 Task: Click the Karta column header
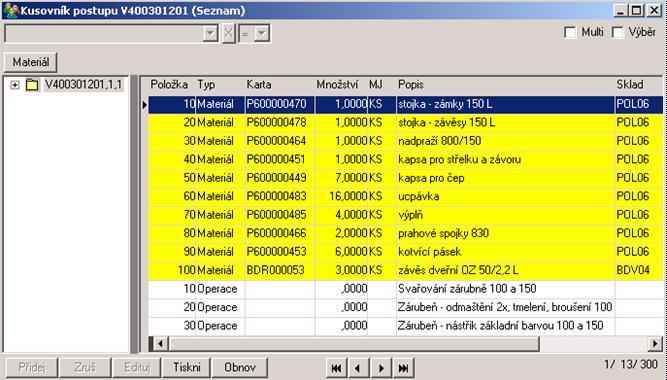tap(259, 85)
